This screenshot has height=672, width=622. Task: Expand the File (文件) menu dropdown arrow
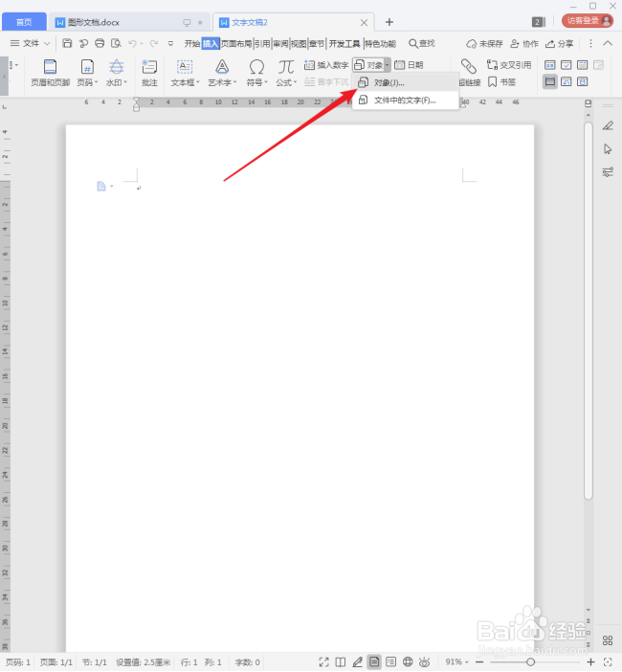47,43
